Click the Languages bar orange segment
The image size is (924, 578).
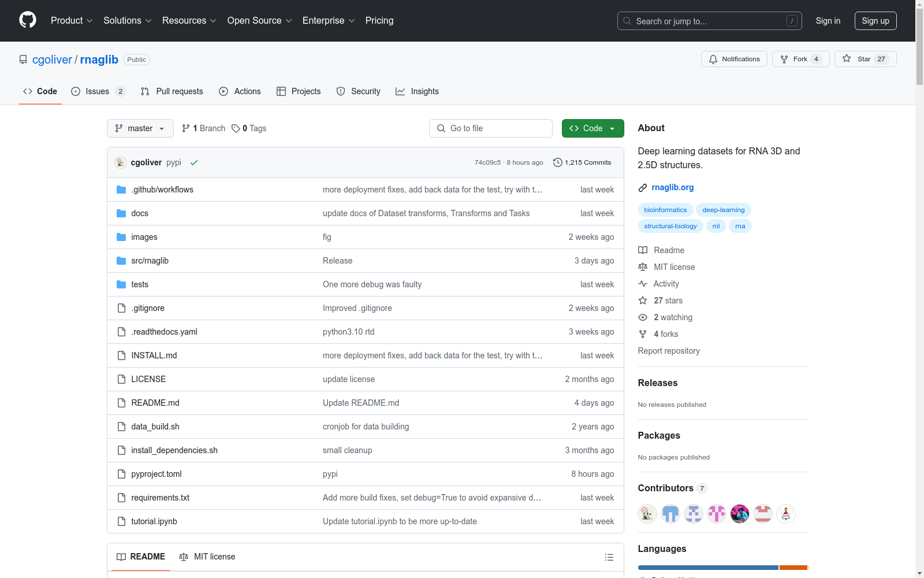click(x=793, y=568)
